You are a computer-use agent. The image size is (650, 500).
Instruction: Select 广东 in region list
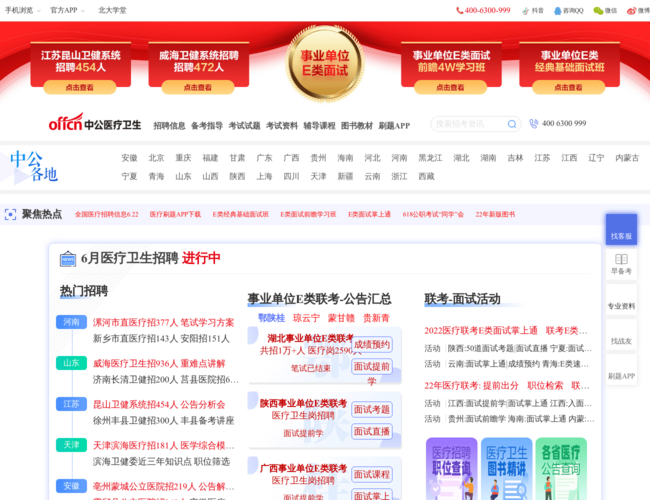point(264,158)
